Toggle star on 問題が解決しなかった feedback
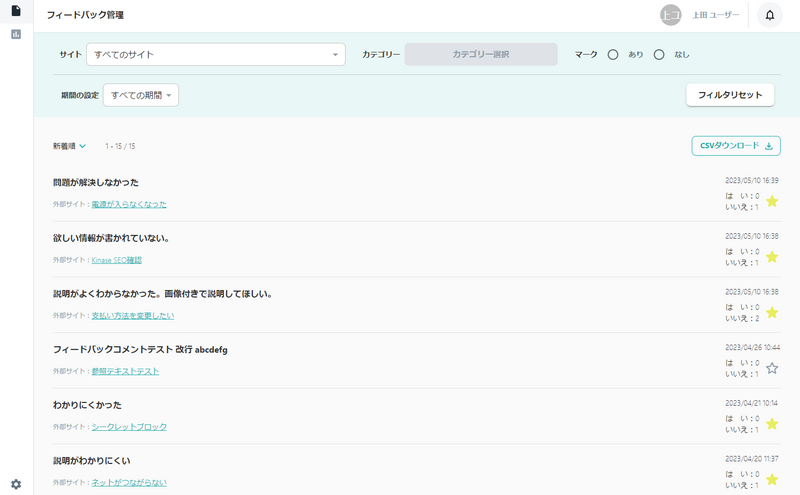This screenshot has height=495, width=800. (x=772, y=201)
